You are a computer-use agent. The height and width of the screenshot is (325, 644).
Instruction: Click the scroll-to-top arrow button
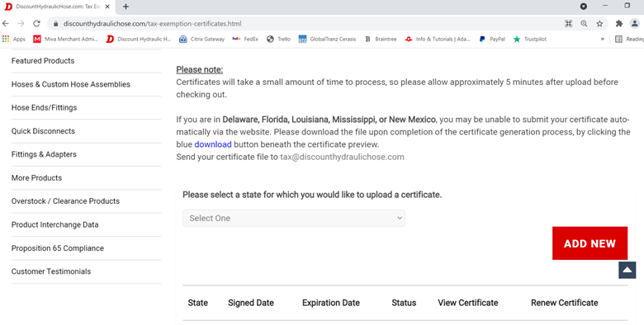click(627, 270)
